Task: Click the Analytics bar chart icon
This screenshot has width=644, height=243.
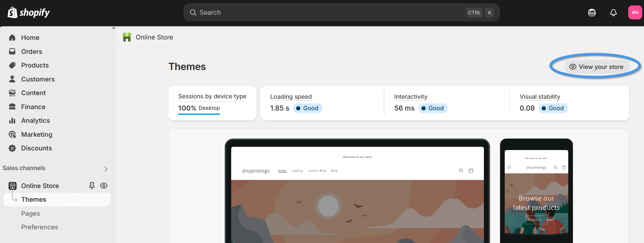Action: pyautogui.click(x=12, y=121)
